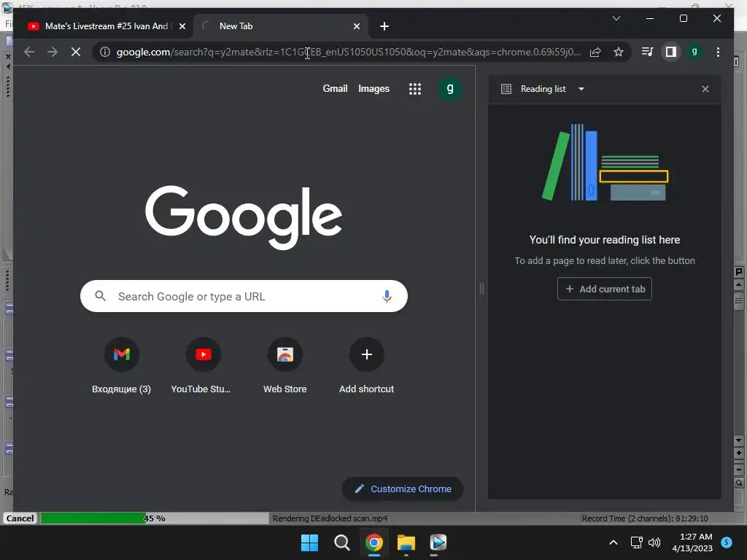View site information icon in address bar

pyautogui.click(x=105, y=52)
